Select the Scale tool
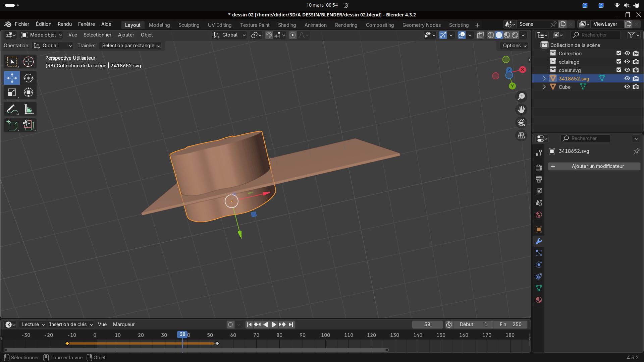This screenshot has width=644, height=362. pos(12,93)
